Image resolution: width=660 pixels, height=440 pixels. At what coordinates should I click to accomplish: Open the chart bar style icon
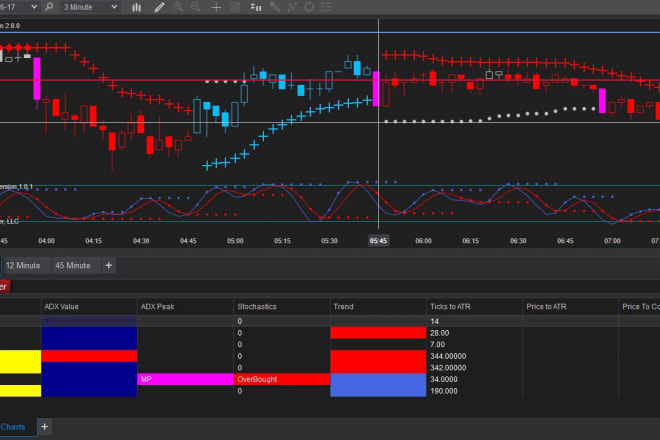pyautogui.click(x=136, y=7)
